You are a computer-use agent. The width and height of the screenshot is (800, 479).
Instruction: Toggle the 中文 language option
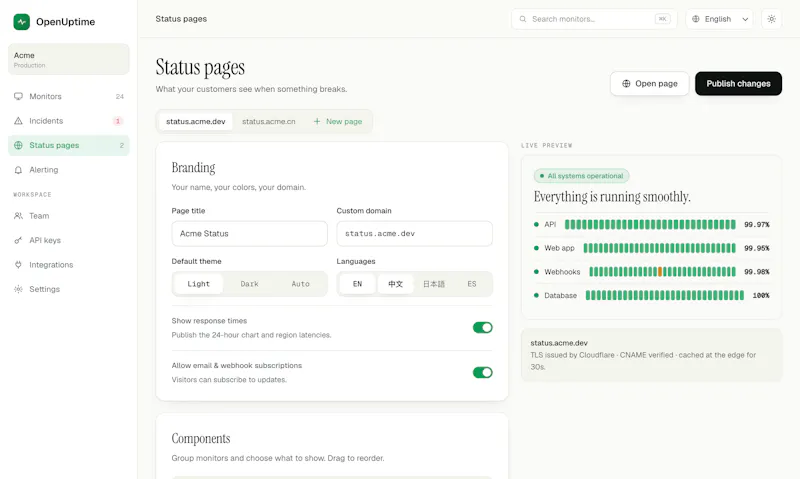(395, 284)
